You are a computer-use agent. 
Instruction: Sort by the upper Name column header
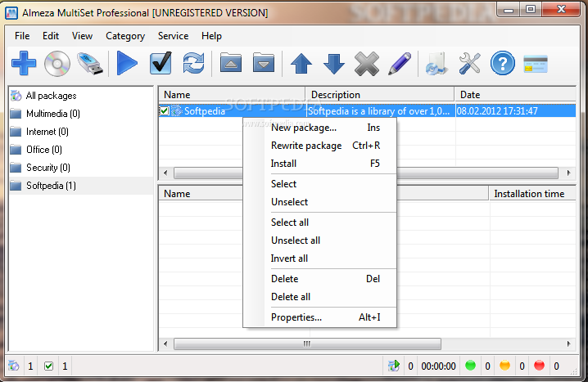[x=232, y=95]
